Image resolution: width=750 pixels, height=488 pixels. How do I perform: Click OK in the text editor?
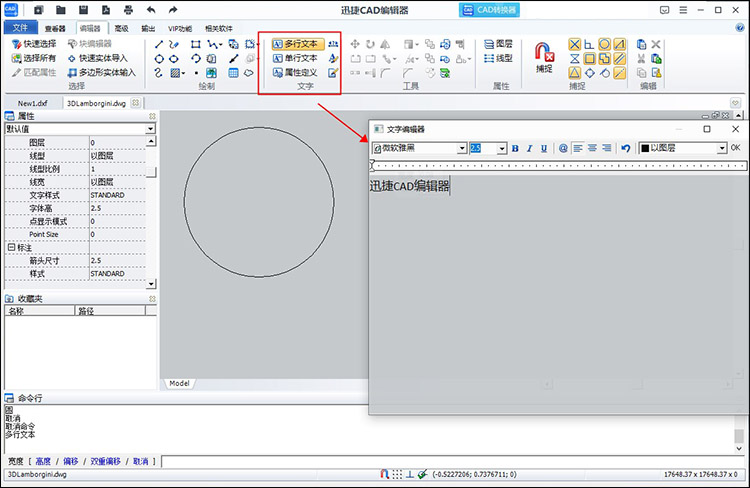[x=736, y=148]
